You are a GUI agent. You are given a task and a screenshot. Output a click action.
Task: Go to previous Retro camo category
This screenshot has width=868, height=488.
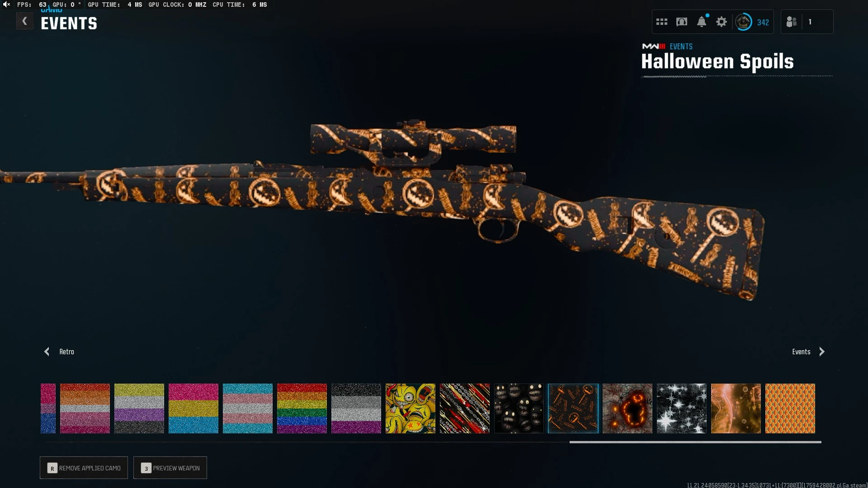(47, 352)
